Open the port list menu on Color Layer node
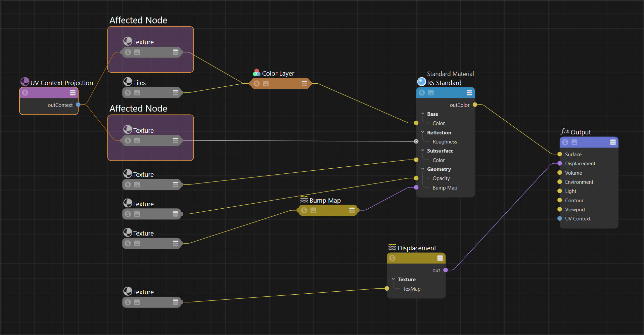The image size is (644, 335). click(x=304, y=83)
